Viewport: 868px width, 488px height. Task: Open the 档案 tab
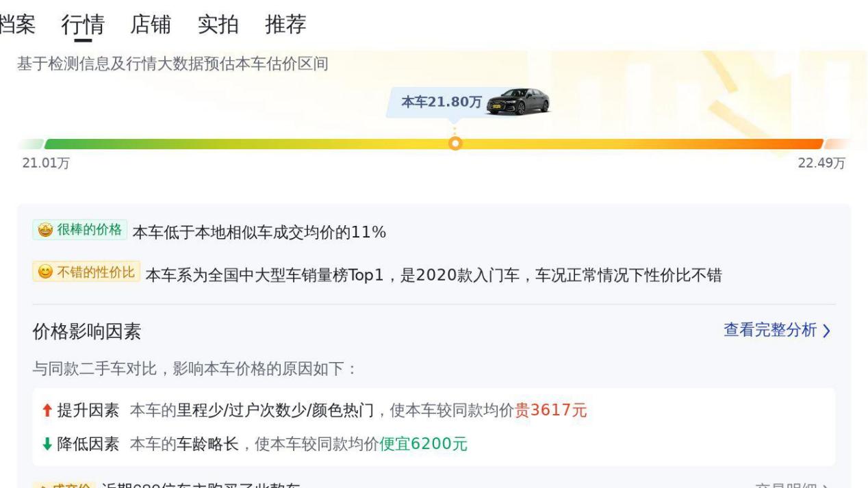pyautogui.click(x=18, y=25)
